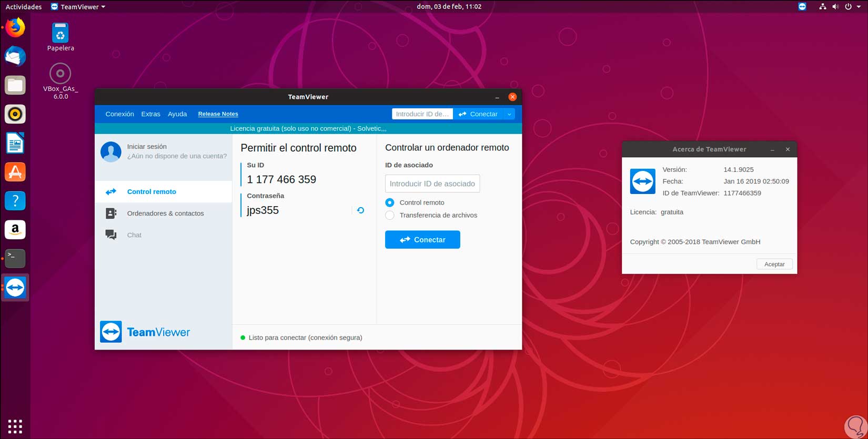This screenshot has width=868, height=439.
Task: Click the Licencia gratuita banner text
Action: tap(308, 128)
